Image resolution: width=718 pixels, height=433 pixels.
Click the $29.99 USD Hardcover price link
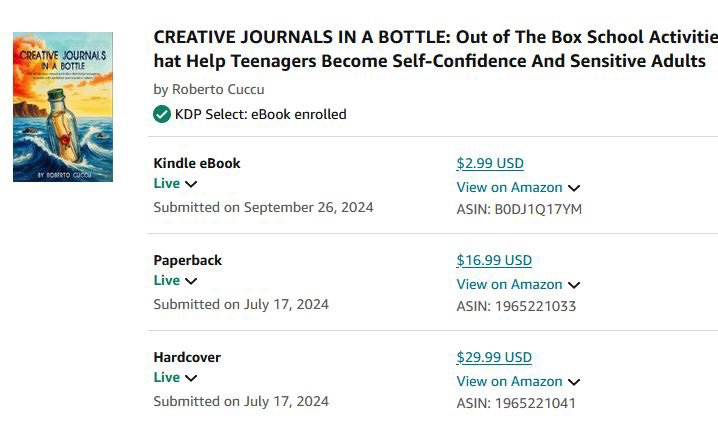[x=494, y=357]
